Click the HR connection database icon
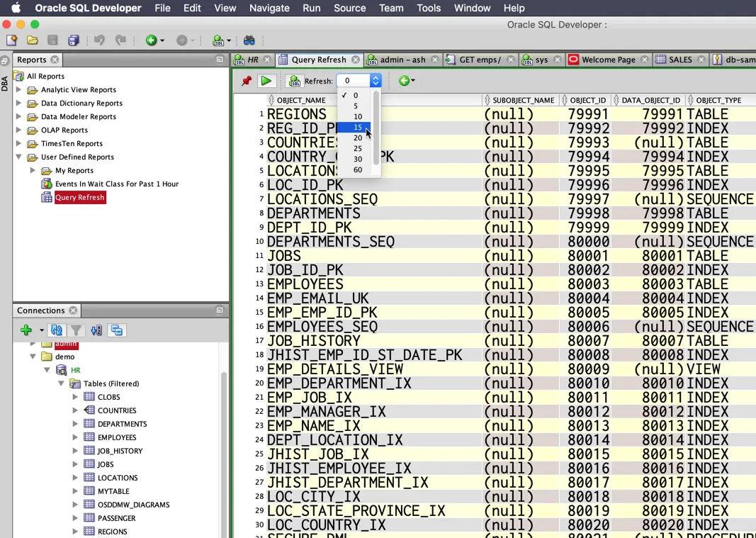 click(x=61, y=370)
